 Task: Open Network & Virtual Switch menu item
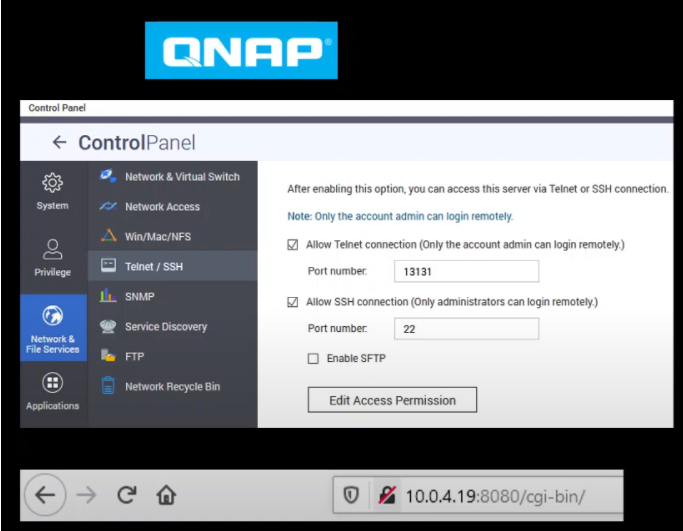(173, 176)
